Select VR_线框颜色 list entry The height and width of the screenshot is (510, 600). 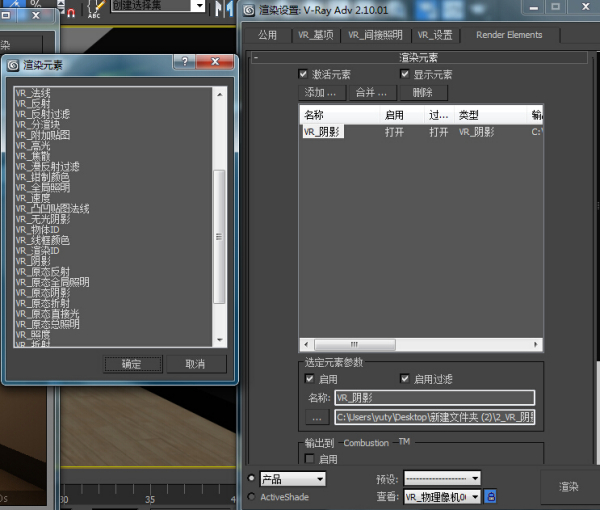(x=42, y=240)
